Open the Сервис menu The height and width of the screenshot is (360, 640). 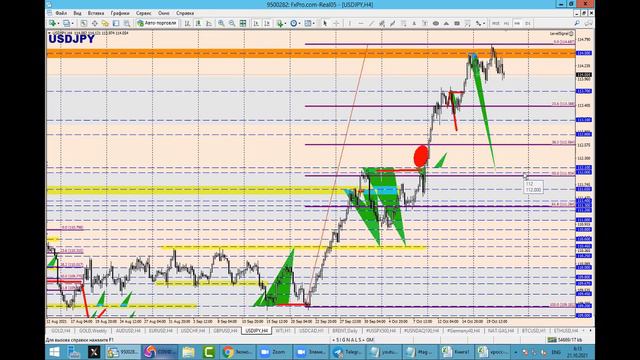[x=143, y=13]
